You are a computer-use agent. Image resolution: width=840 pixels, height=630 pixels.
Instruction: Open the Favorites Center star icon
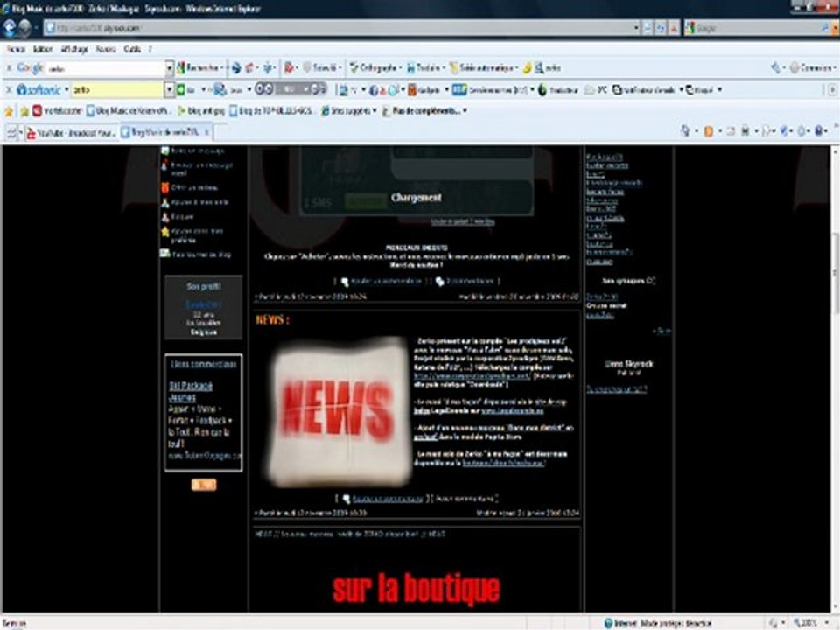pyautogui.click(x=9, y=111)
